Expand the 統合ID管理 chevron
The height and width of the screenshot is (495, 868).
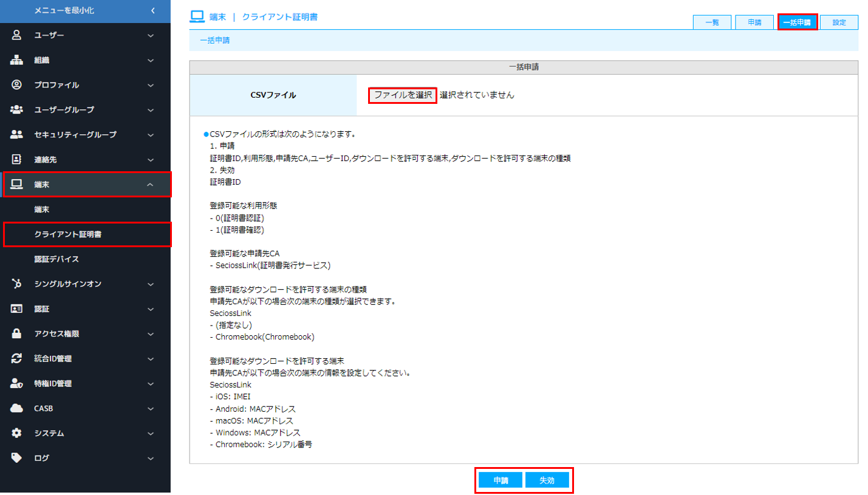pyautogui.click(x=151, y=359)
